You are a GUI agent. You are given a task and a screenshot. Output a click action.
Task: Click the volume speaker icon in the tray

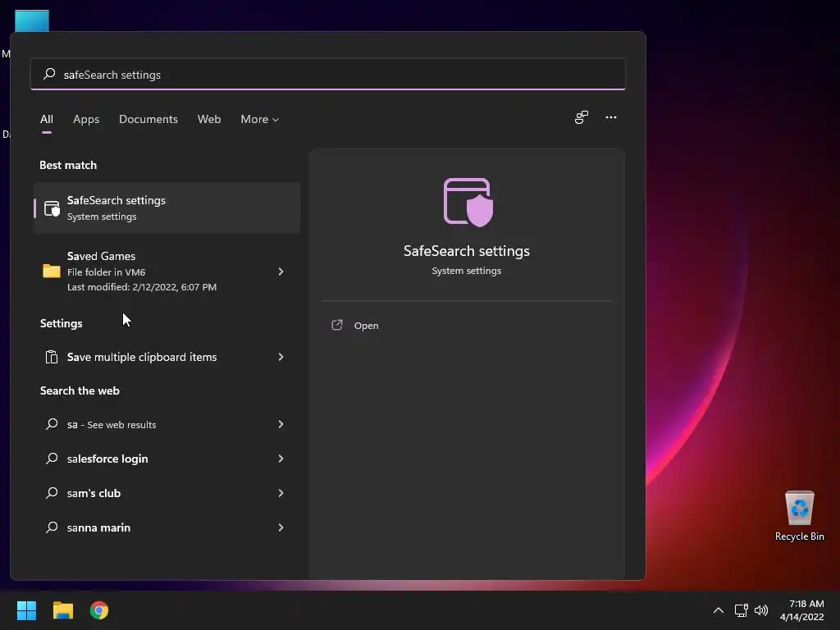[760, 610]
